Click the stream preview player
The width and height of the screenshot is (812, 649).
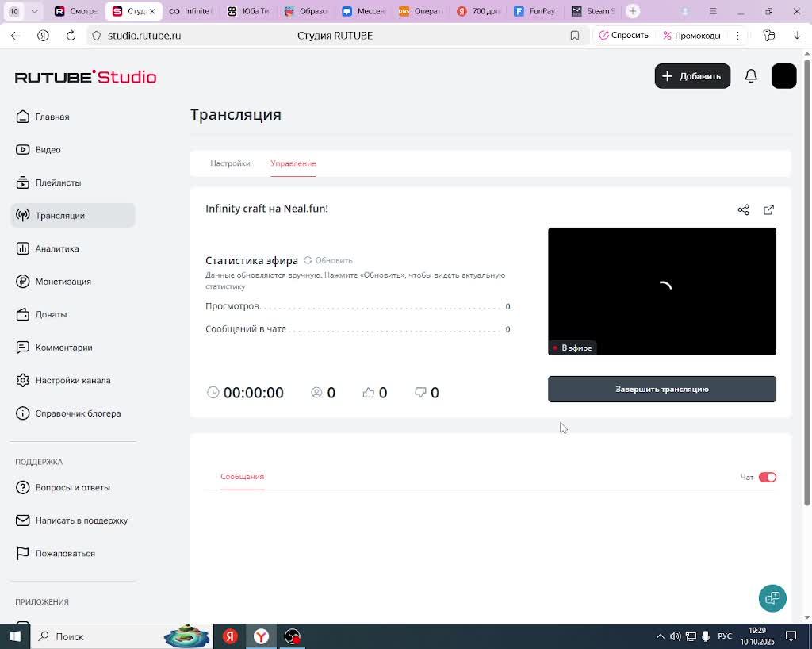(662, 292)
